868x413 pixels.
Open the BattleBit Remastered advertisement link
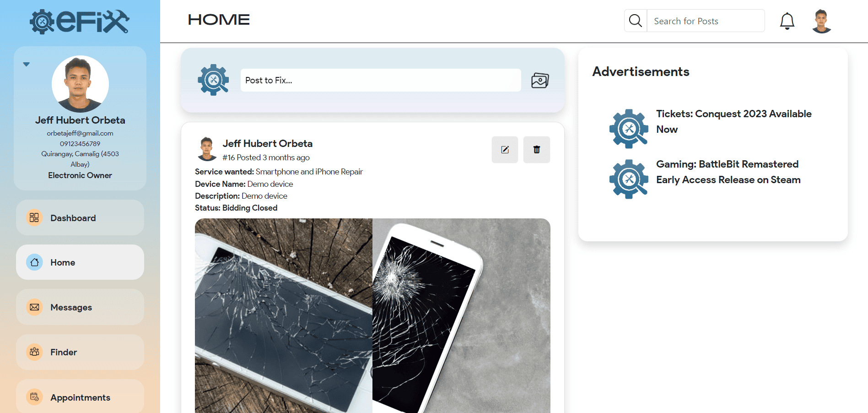[728, 172]
